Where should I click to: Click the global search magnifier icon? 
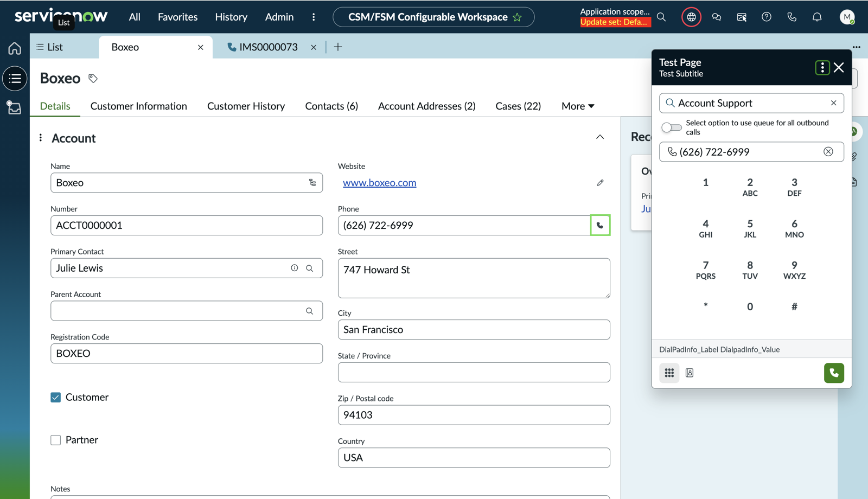pyautogui.click(x=661, y=17)
